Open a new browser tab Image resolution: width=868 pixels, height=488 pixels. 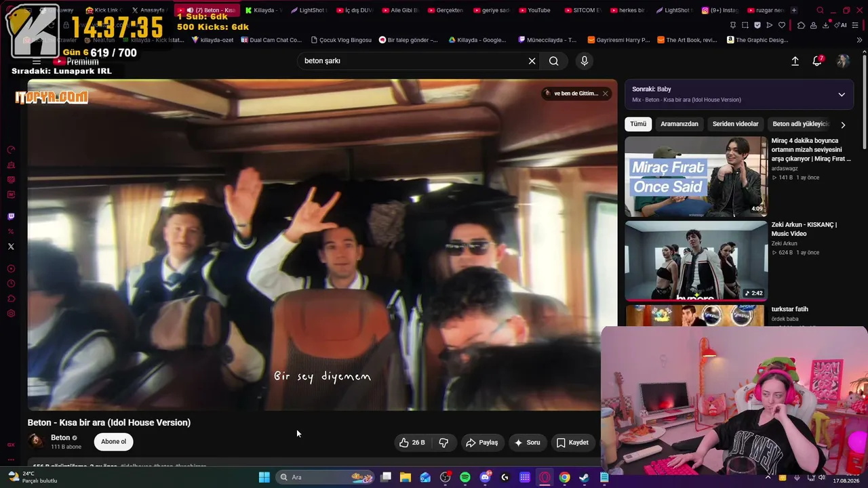(x=794, y=10)
